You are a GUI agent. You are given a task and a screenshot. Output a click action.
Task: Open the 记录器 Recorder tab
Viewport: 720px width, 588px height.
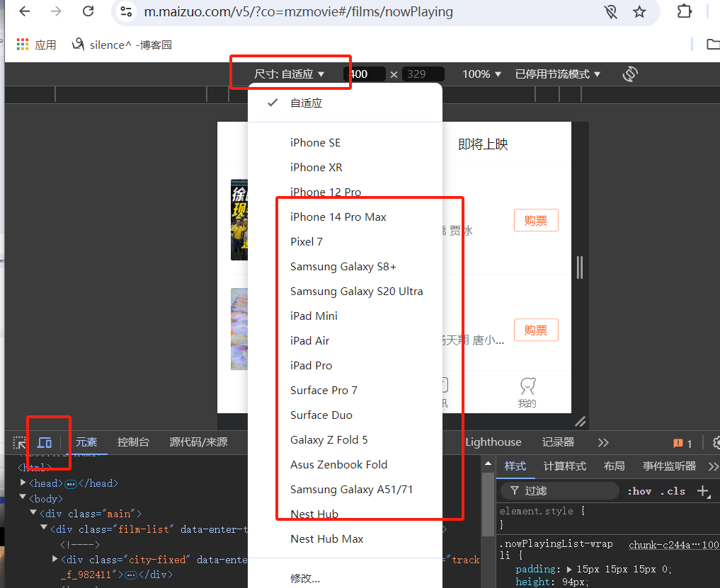(x=558, y=442)
